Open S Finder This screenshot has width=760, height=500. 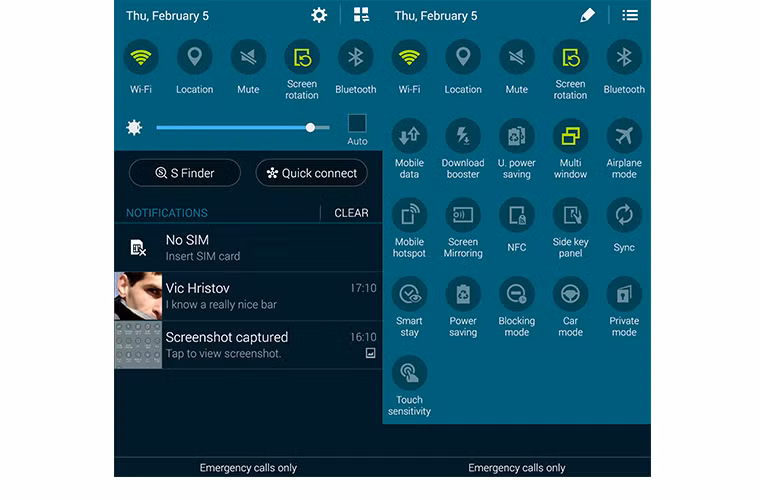coord(185,173)
